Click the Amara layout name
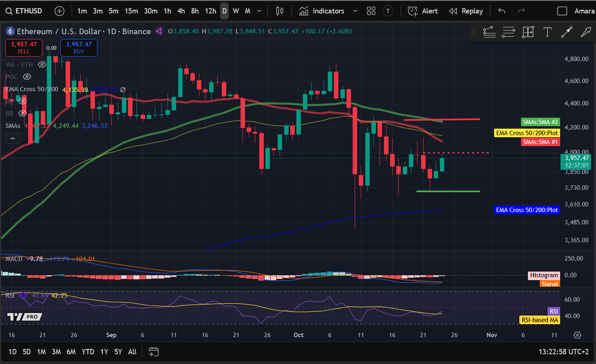The height and width of the screenshot is (364, 596). (x=585, y=11)
